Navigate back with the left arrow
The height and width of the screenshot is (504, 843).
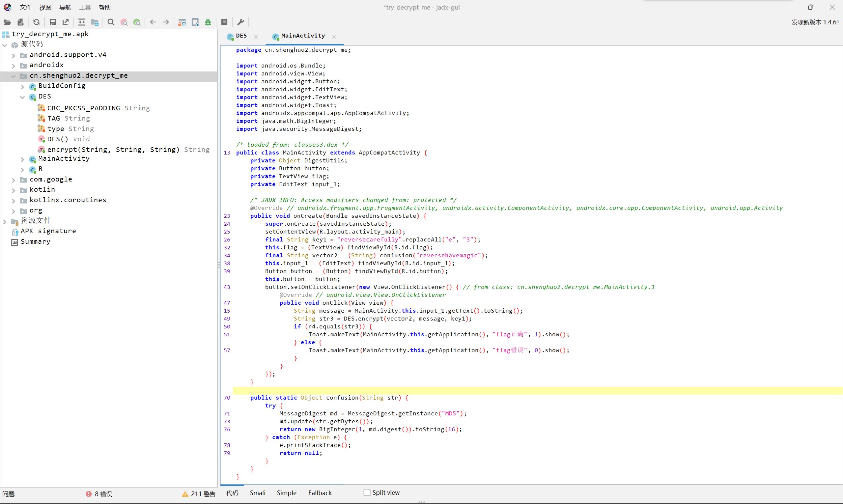click(153, 22)
